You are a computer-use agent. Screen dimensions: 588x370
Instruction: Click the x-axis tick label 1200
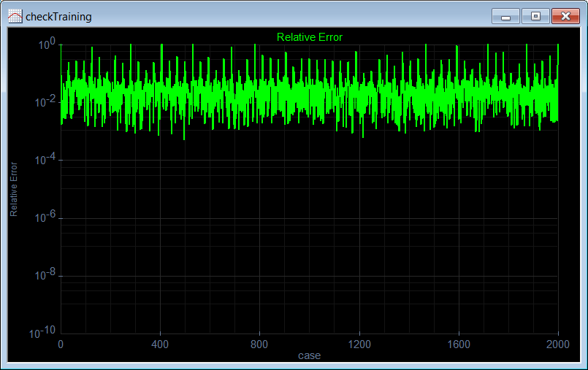pos(359,344)
